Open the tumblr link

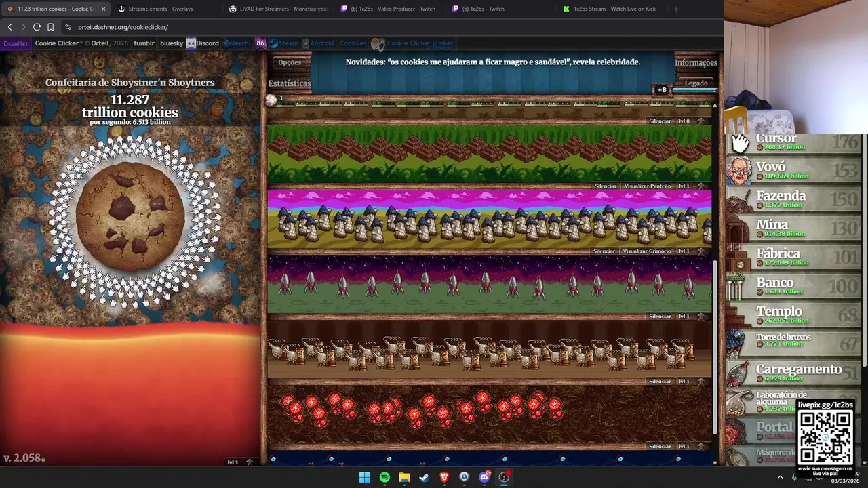[144, 43]
